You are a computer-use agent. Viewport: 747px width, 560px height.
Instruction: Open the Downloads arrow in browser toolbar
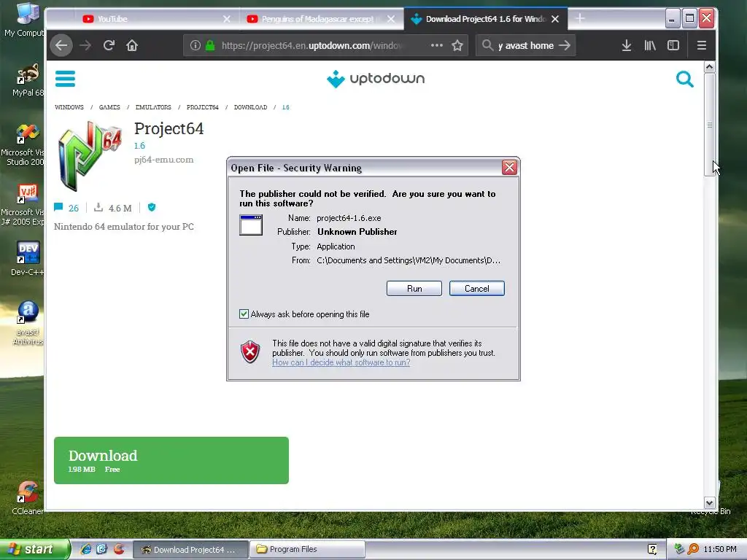627,45
